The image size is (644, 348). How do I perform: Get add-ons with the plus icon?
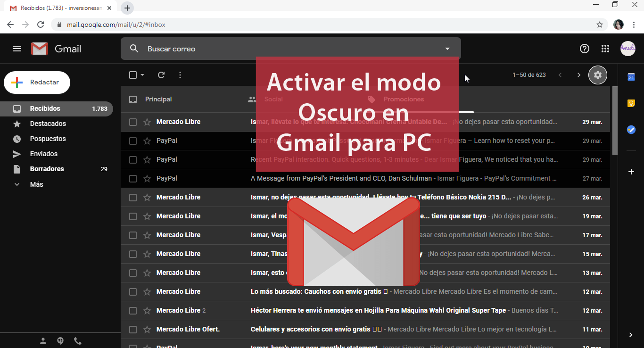(x=631, y=172)
